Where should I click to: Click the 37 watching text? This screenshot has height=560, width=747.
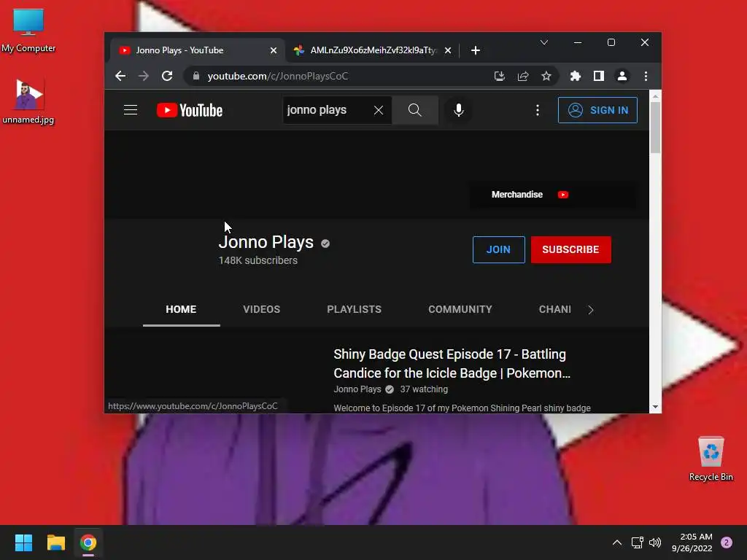424,389
